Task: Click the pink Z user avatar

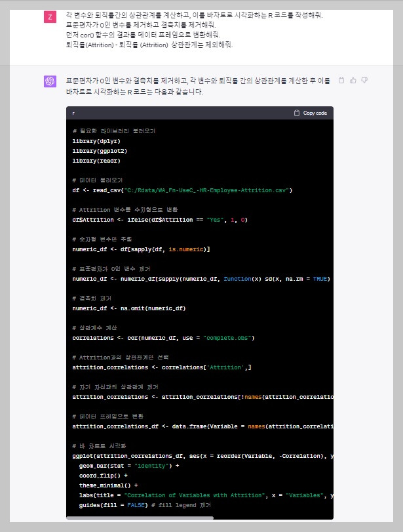Action: (x=50, y=16)
